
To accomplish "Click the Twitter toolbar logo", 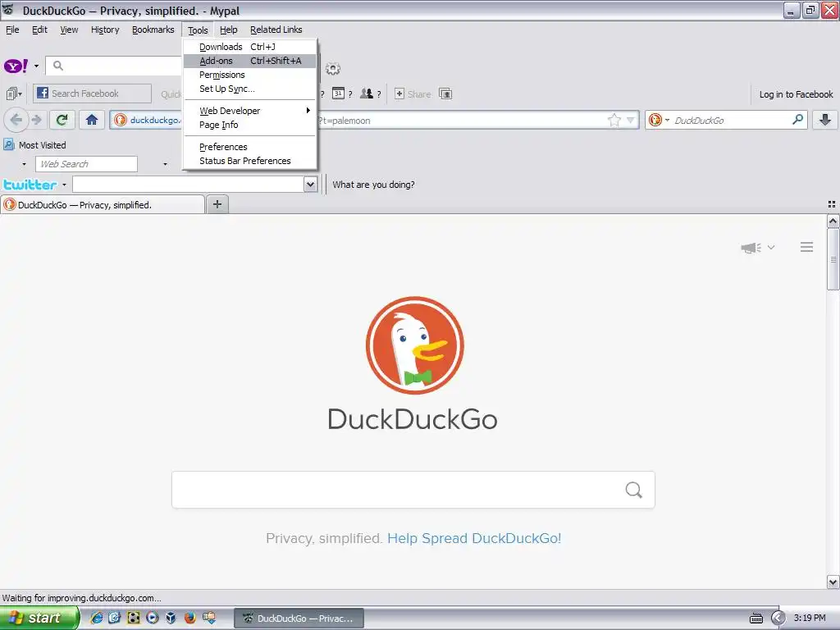I will [30, 185].
